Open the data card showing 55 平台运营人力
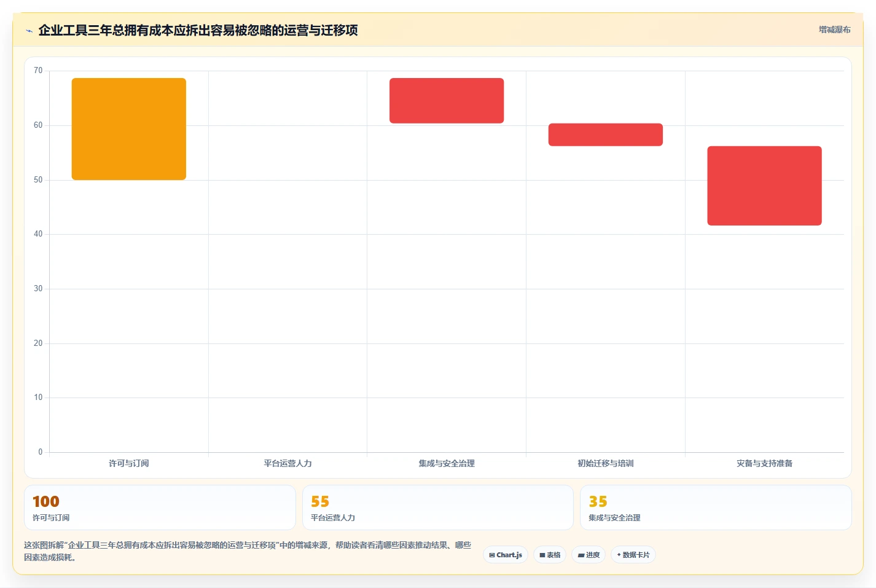 (x=438, y=508)
